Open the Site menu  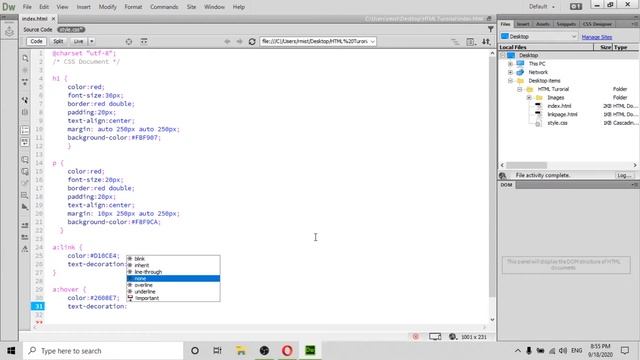(x=191, y=7)
